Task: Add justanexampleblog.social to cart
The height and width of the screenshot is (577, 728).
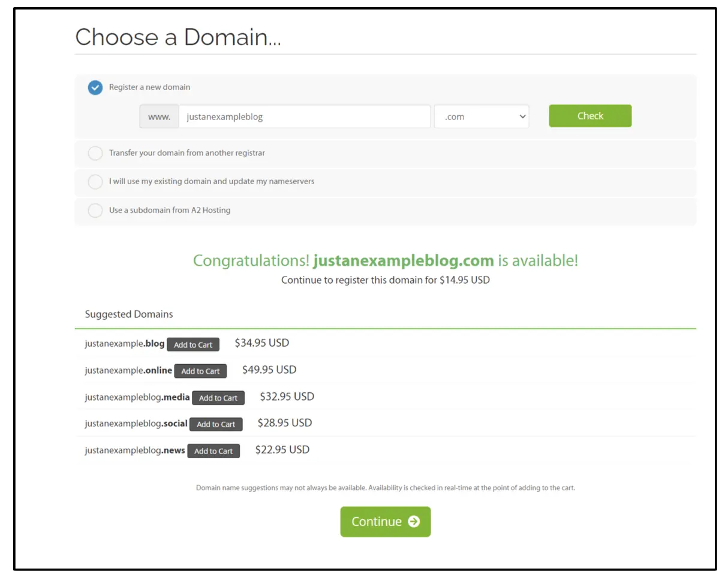Action: click(216, 424)
